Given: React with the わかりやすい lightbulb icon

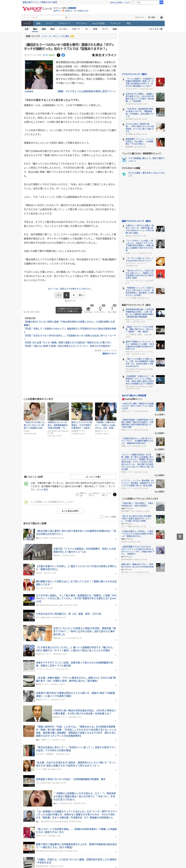Looking at the screenshot, I should pyautogui.click(x=100, y=309).
